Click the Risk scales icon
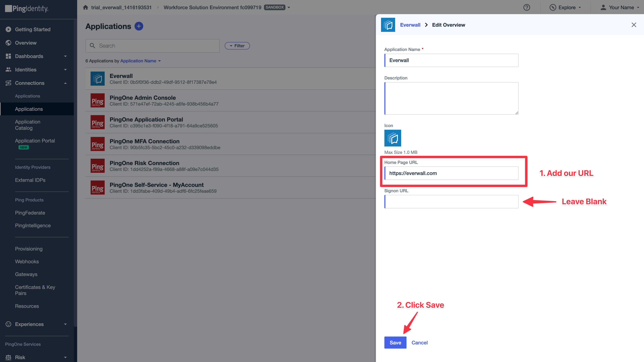This screenshot has width=644, height=362. tap(8, 357)
